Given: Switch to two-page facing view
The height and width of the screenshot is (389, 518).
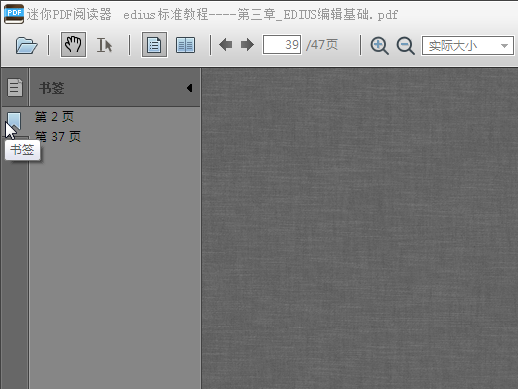Looking at the screenshot, I should pyautogui.click(x=185, y=45).
